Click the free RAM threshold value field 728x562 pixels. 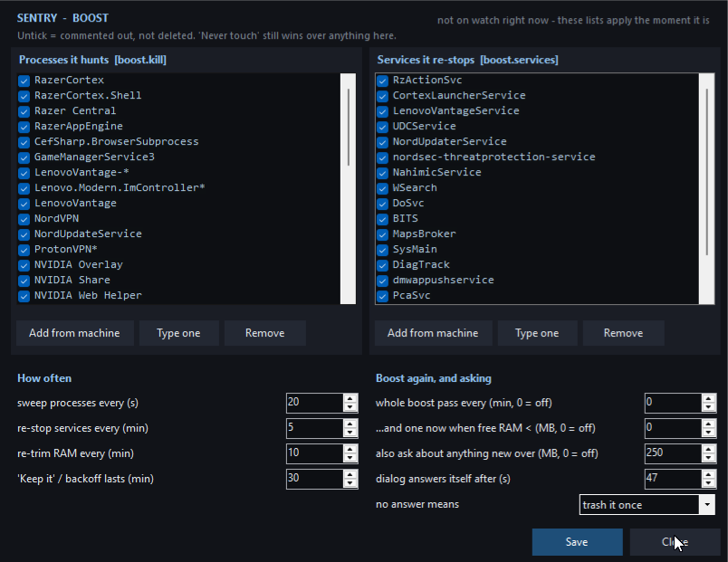click(673, 427)
